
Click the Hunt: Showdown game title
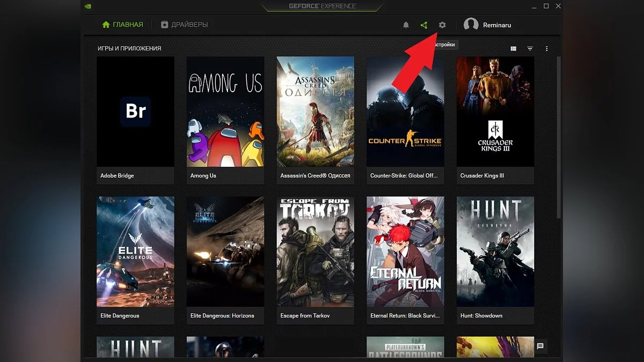(481, 315)
